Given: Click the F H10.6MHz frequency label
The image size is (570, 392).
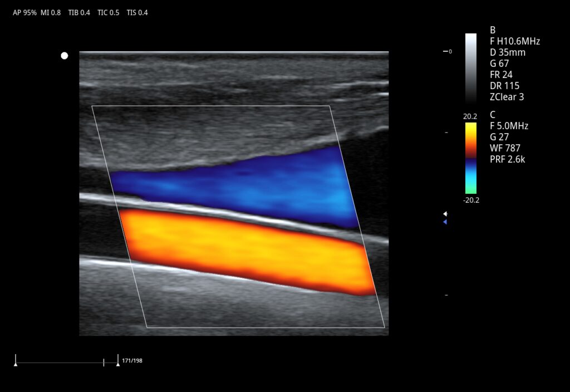Looking at the screenshot, I should tap(514, 41).
